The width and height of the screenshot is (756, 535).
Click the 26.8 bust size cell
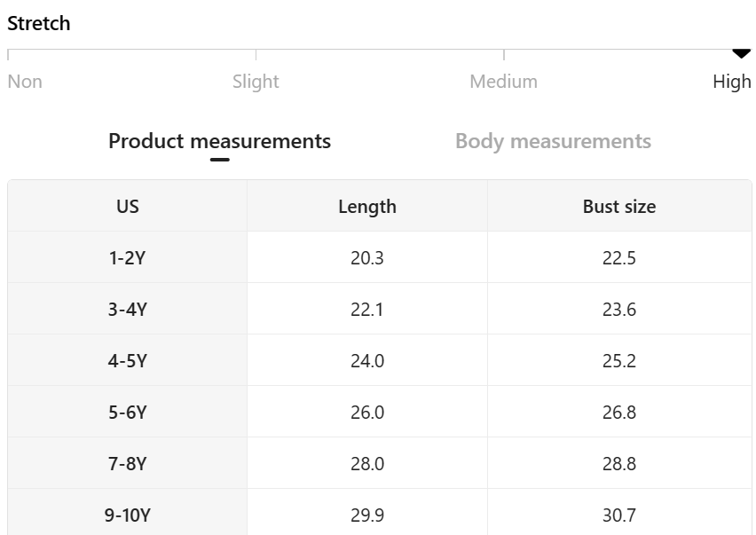click(x=619, y=413)
